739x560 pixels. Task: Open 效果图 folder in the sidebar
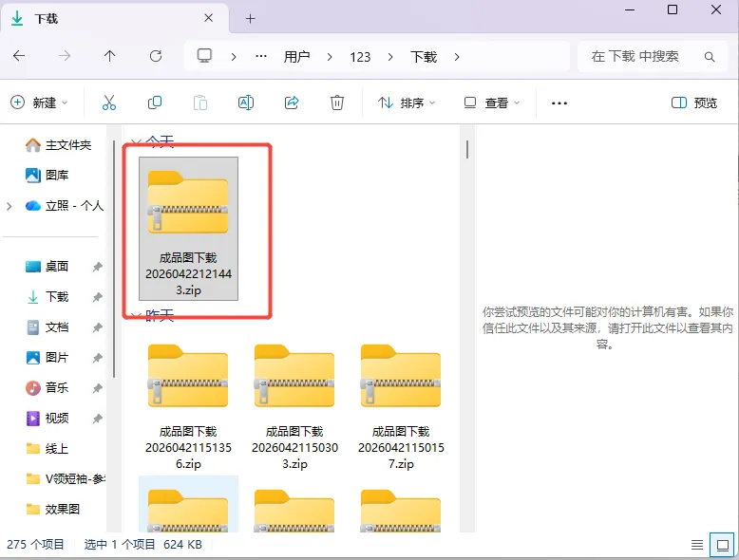(53, 509)
